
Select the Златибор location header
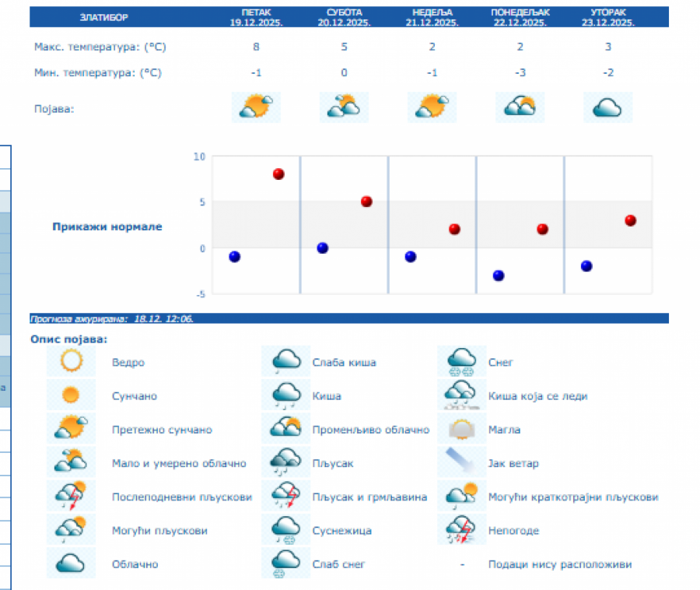click(x=103, y=17)
